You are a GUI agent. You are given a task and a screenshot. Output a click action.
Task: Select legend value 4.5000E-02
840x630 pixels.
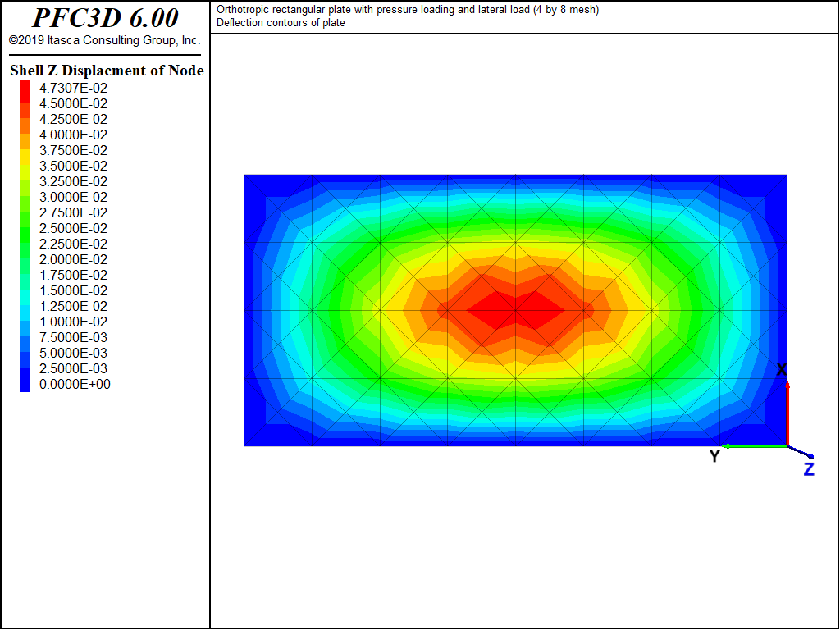pos(73,103)
